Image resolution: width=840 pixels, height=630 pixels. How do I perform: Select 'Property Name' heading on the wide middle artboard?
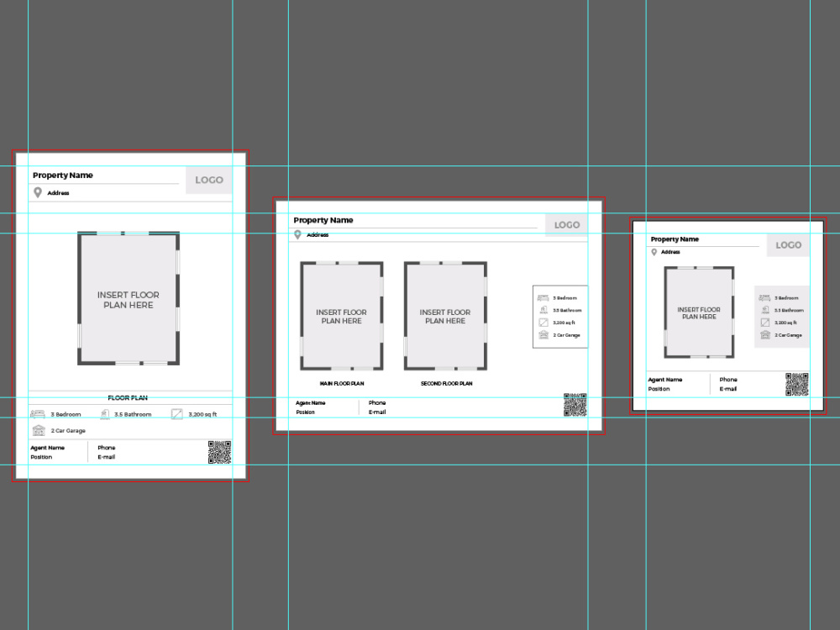(323, 220)
